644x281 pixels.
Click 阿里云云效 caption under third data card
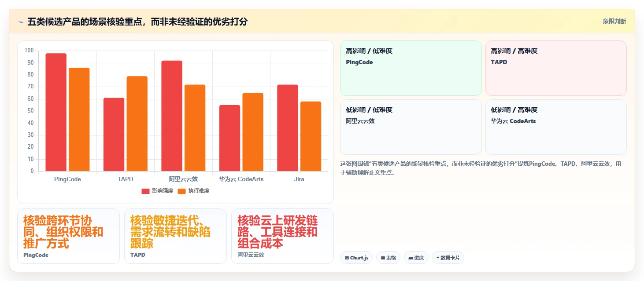click(x=251, y=255)
